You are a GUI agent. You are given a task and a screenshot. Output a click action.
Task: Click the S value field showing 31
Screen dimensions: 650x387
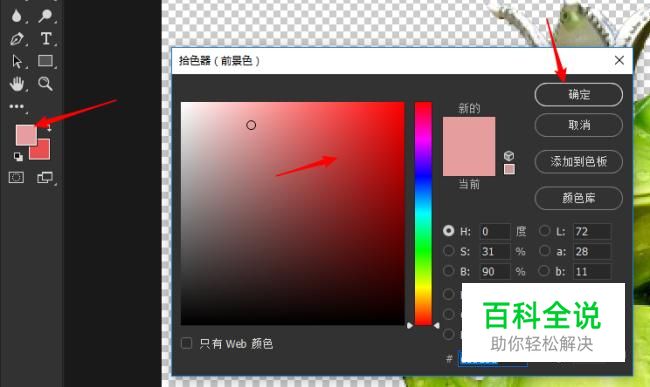click(x=495, y=252)
